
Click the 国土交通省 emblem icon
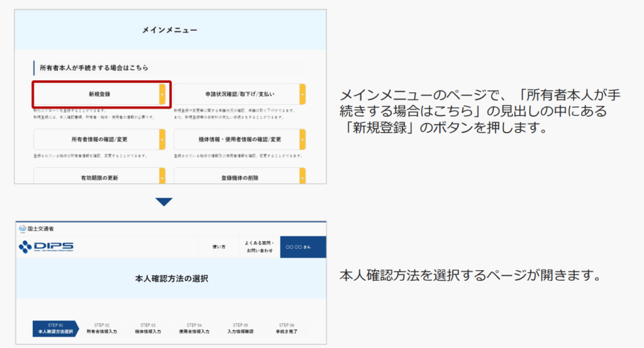(23, 229)
